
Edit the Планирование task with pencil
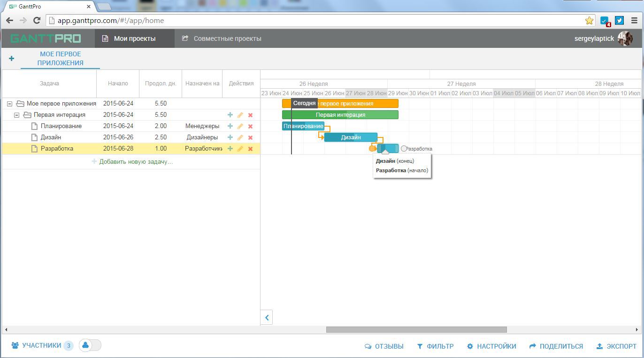(240, 126)
